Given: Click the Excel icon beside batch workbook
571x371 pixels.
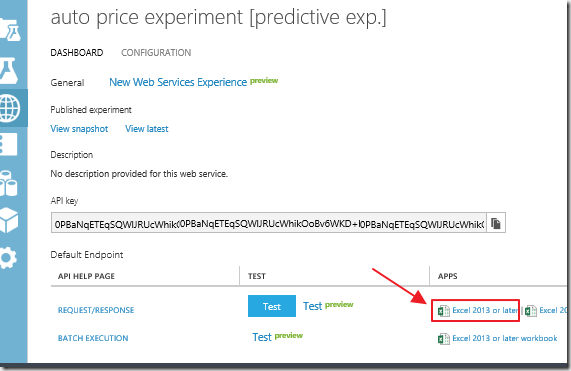Looking at the screenshot, I should point(443,339).
